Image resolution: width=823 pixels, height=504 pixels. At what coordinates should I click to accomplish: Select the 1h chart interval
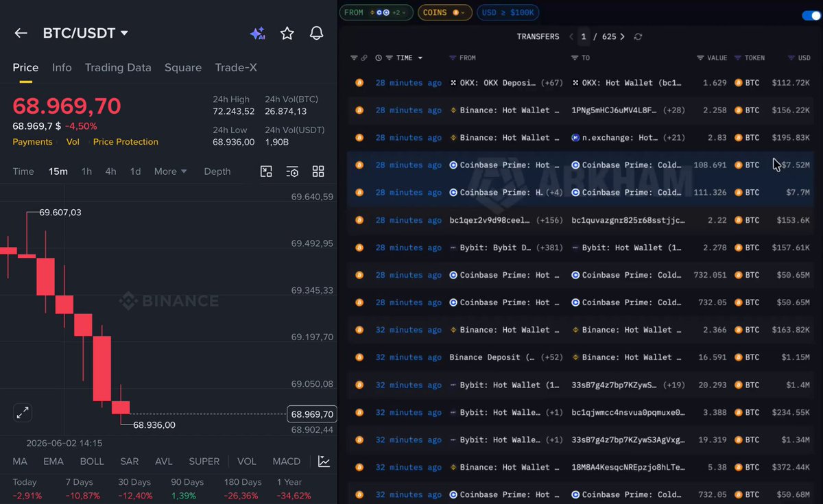coord(86,171)
